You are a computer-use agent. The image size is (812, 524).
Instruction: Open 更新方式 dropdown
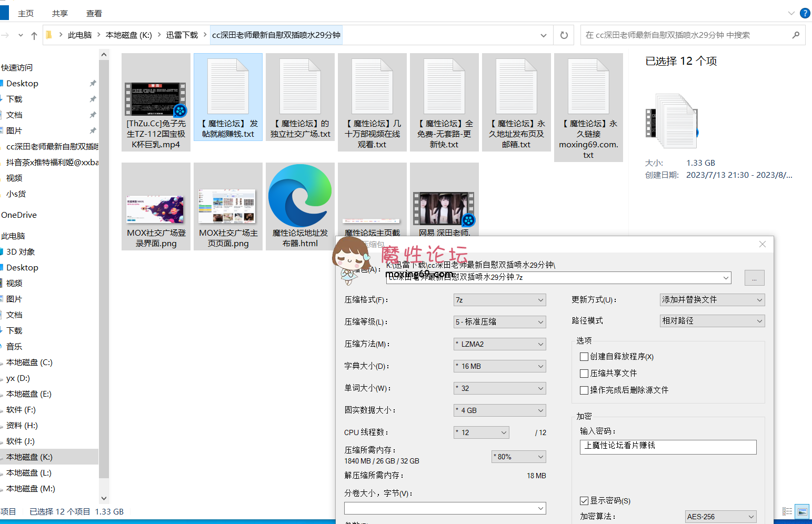(x=712, y=300)
